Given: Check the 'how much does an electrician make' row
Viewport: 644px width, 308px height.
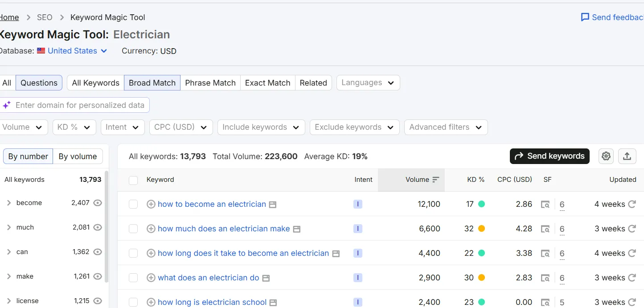Looking at the screenshot, I should 133,229.
